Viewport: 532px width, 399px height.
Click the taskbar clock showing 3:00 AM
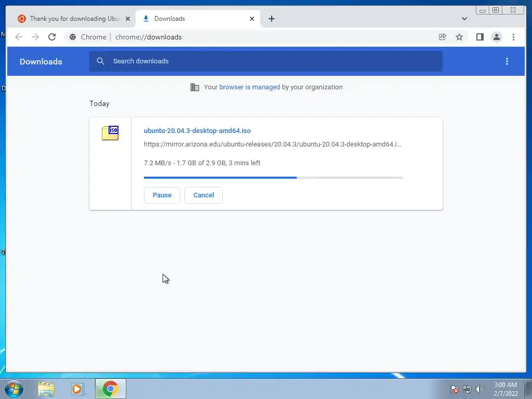point(506,389)
